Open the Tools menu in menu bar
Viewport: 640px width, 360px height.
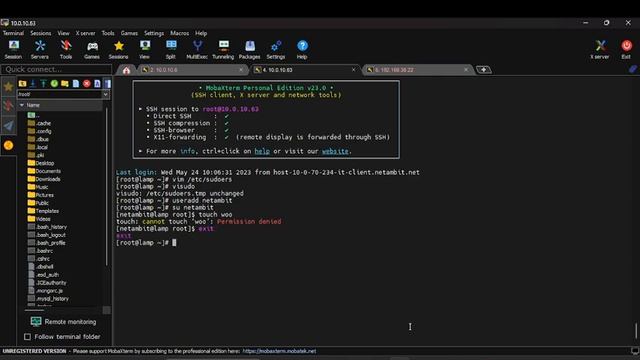[x=108, y=33]
